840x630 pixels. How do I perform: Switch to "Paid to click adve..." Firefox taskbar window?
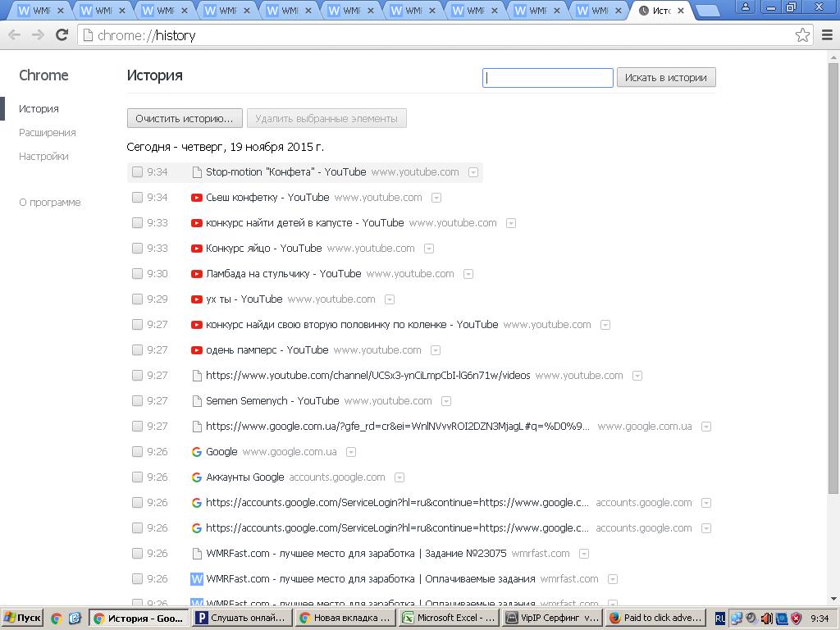(657, 619)
